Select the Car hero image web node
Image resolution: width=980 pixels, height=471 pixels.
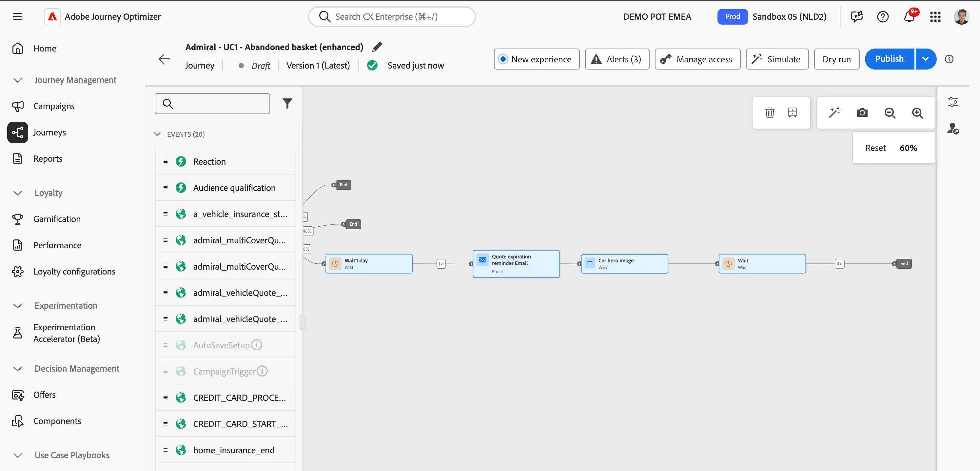tap(624, 263)
